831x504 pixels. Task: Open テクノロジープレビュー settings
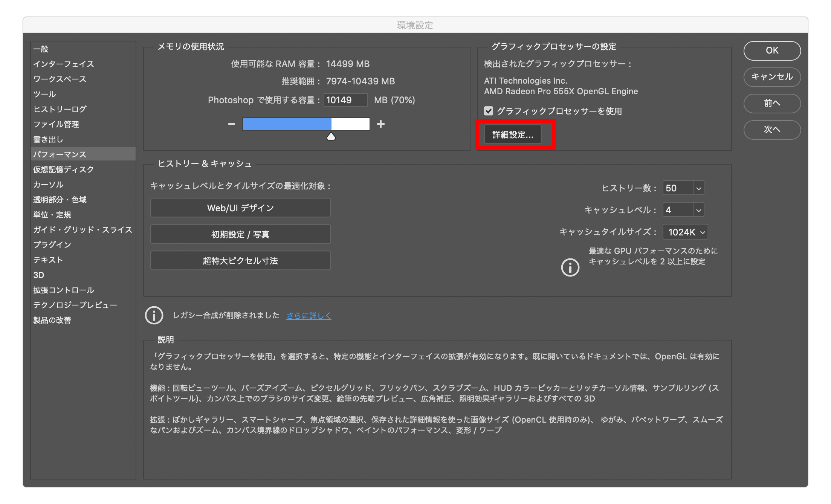click(x=83, y=305)
